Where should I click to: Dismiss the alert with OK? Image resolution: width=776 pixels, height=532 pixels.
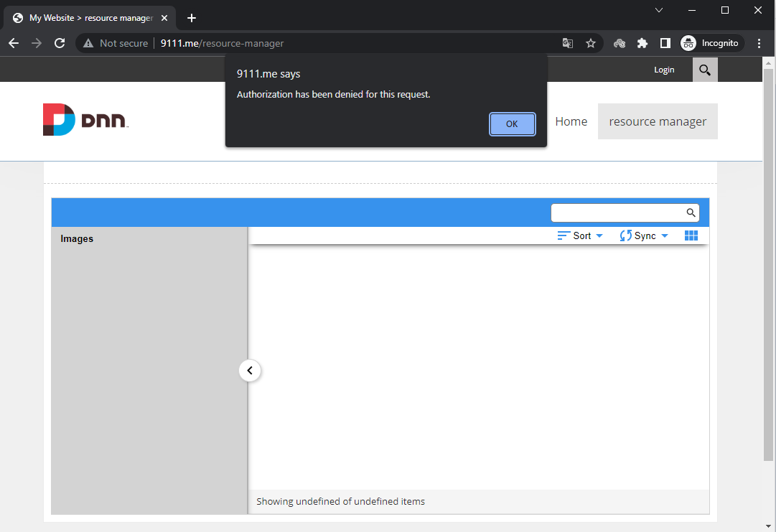pyautogui.click(x=512, y=123)
